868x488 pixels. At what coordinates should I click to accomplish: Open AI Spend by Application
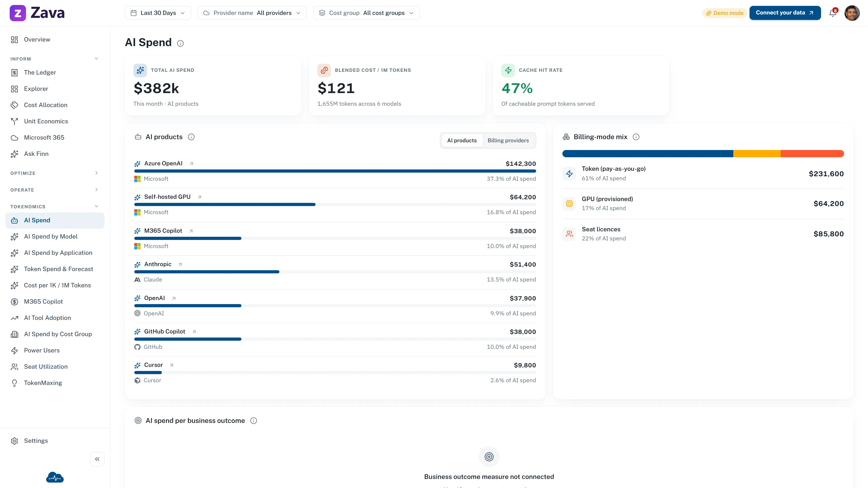(x=55, y=253)
